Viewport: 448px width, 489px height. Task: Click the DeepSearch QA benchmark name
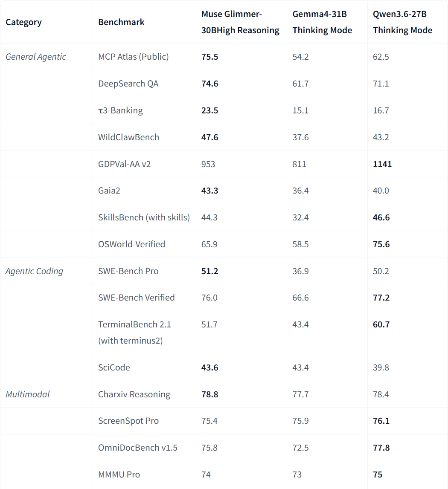pos(128,84)
